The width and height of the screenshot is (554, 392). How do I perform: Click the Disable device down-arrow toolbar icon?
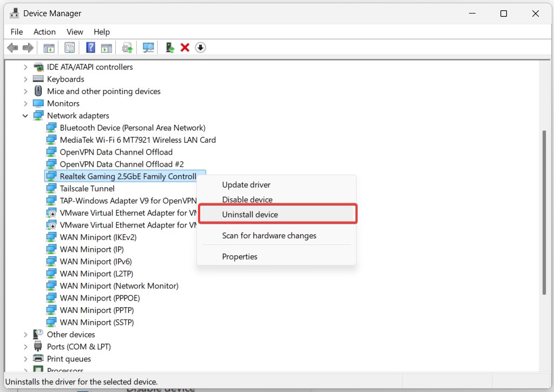200,48
